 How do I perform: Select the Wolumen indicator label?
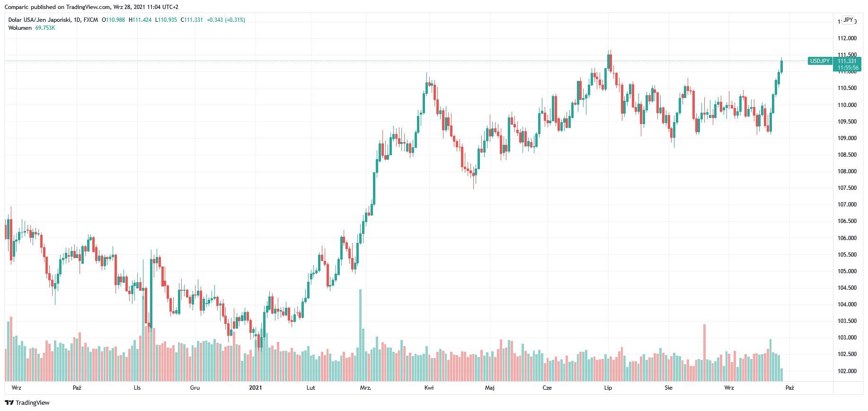(20, 28)
